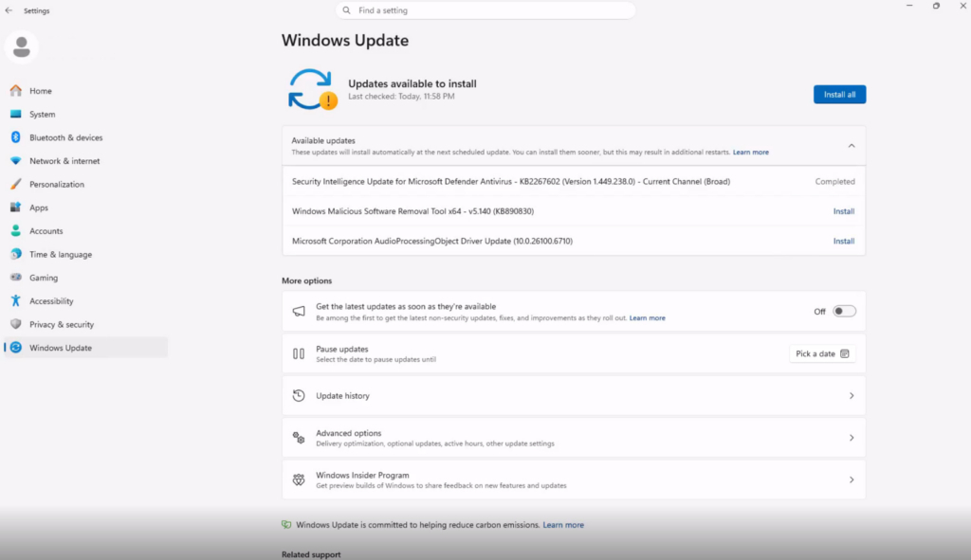Install the Windows Malicious Software Removal Tool
Image resolution: width=971 pixels, height=560 pixels.
pyautogui.click(x=843, y=210)
